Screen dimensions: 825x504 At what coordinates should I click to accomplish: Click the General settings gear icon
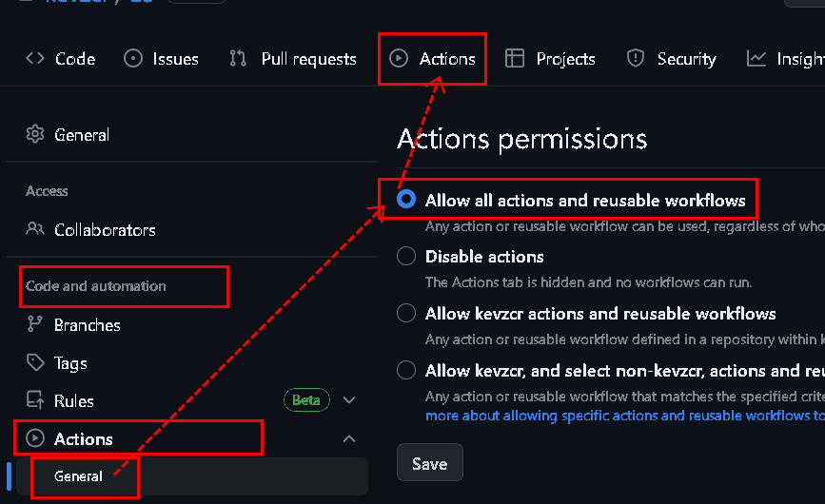tap(35, 135)
